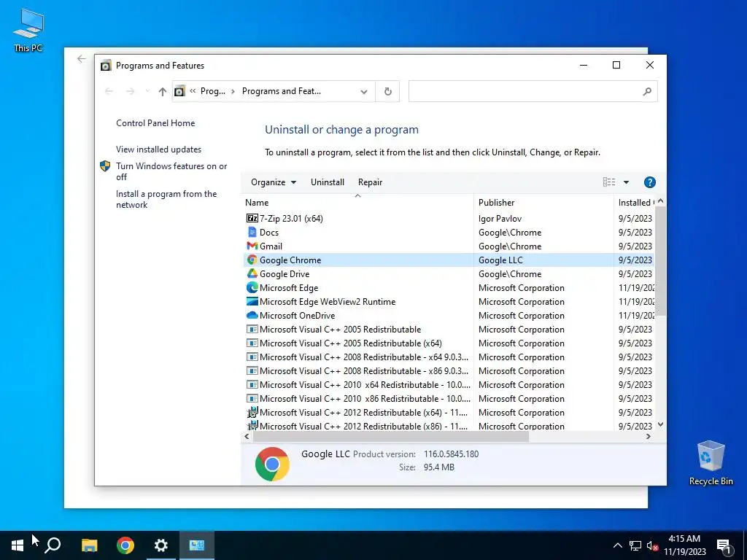Click the Prog... breadcrumb segment
The height and width of the screenshot is (560, 747).
pos(213,91)
